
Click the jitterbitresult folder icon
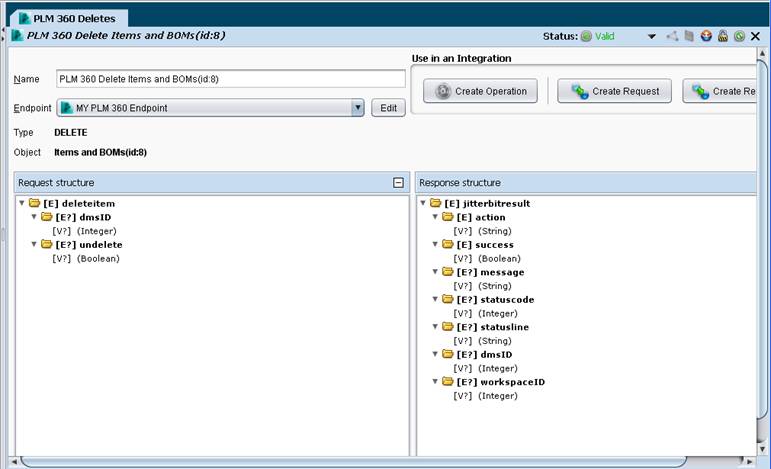pyautogui.click(x=436, y=203)
